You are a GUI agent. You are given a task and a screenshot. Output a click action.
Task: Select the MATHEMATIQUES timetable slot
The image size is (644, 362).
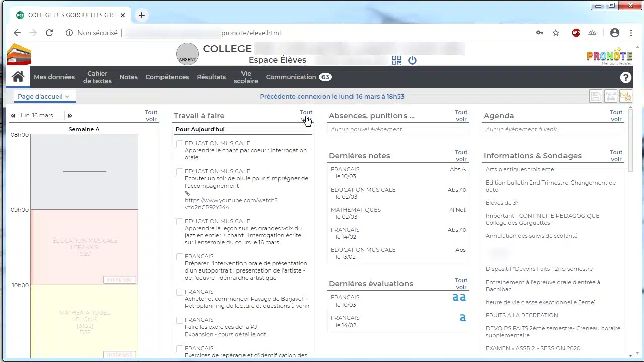85,321
